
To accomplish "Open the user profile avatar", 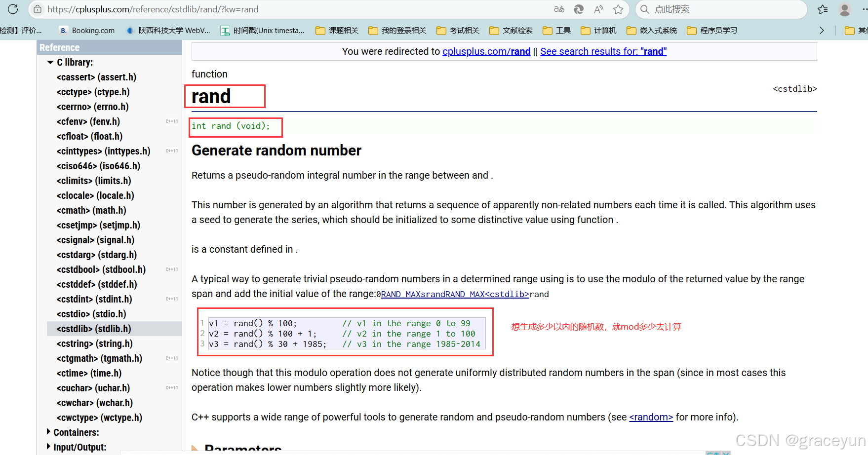I will click(845, 9).
